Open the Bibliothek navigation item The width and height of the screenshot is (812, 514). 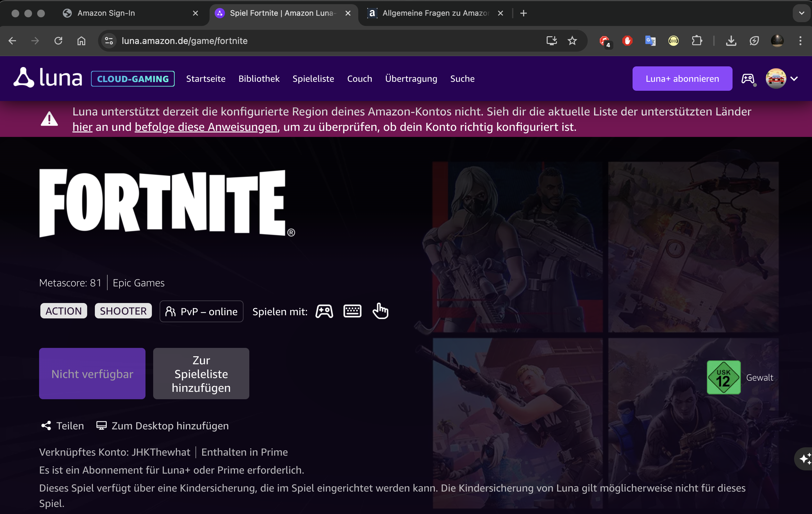[x=259, y=79]
